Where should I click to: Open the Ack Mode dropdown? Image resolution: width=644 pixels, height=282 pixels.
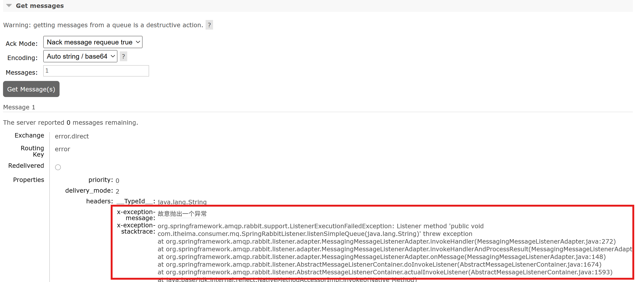[93, 42]
